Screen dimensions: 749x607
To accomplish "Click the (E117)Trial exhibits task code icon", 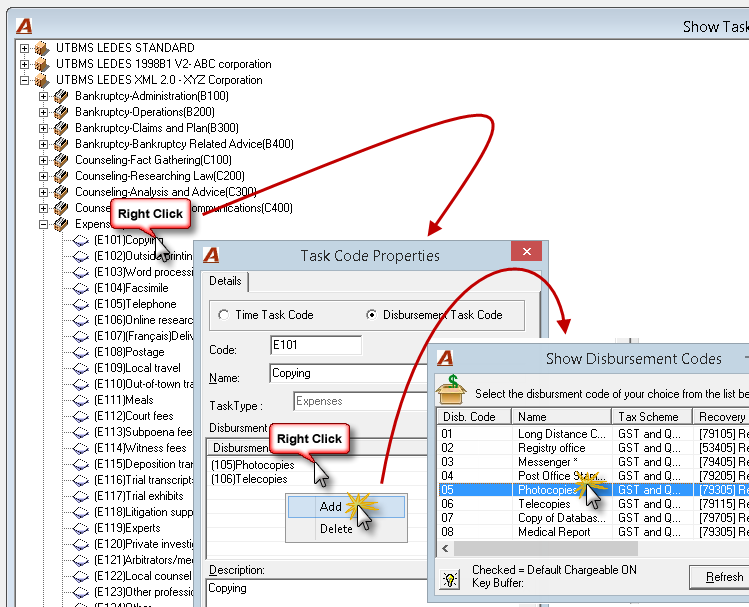I will pyautogui.click(x=81, y=496).
